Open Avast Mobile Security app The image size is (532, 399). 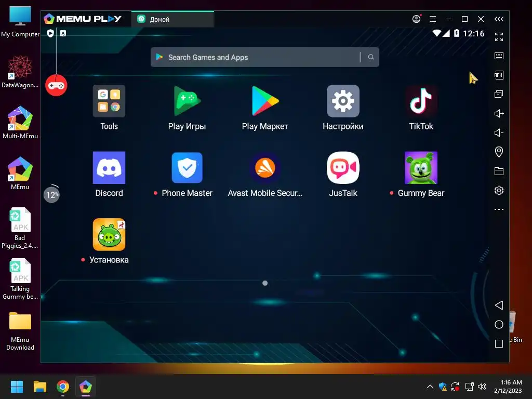[x=265, y=168]
